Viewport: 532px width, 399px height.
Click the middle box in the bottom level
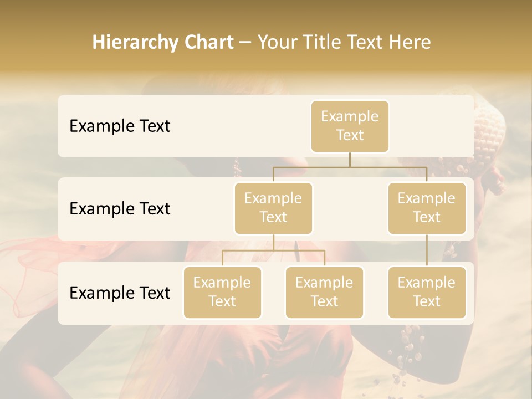pyautogui.click(x=324, y=292)
